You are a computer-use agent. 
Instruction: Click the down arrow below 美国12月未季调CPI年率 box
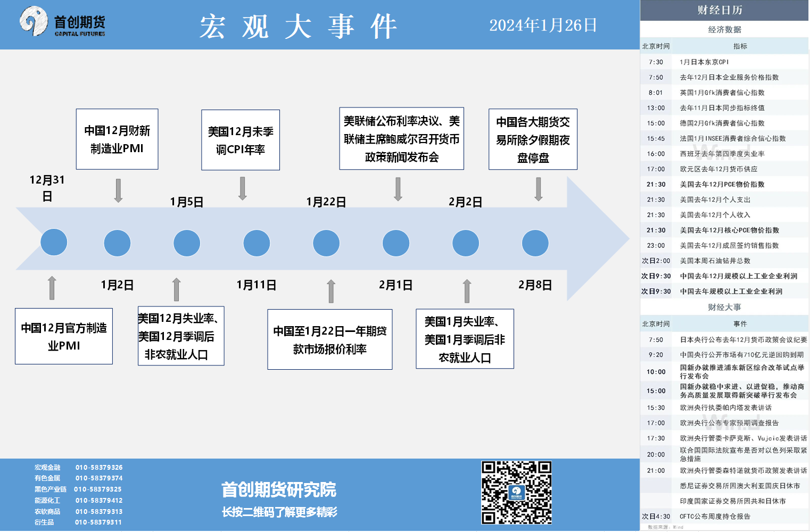tap(242, 188)
